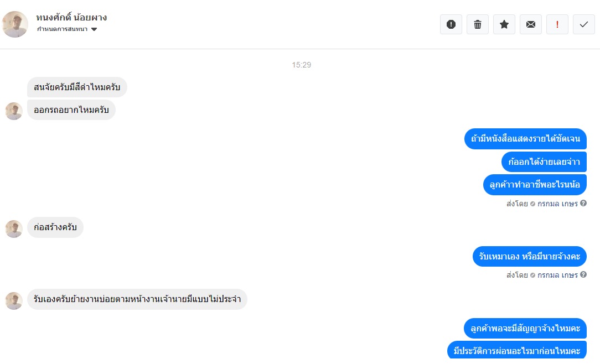
Task: Select the message สนจัยครับมีสีดำไหมครับ
Action: [77, 87]
